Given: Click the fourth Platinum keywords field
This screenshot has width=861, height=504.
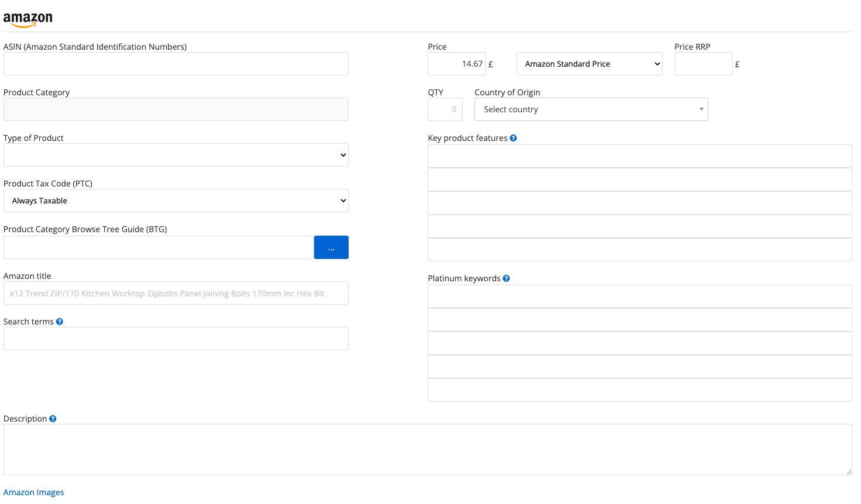Looking at the screenshot, I should 640,367.
